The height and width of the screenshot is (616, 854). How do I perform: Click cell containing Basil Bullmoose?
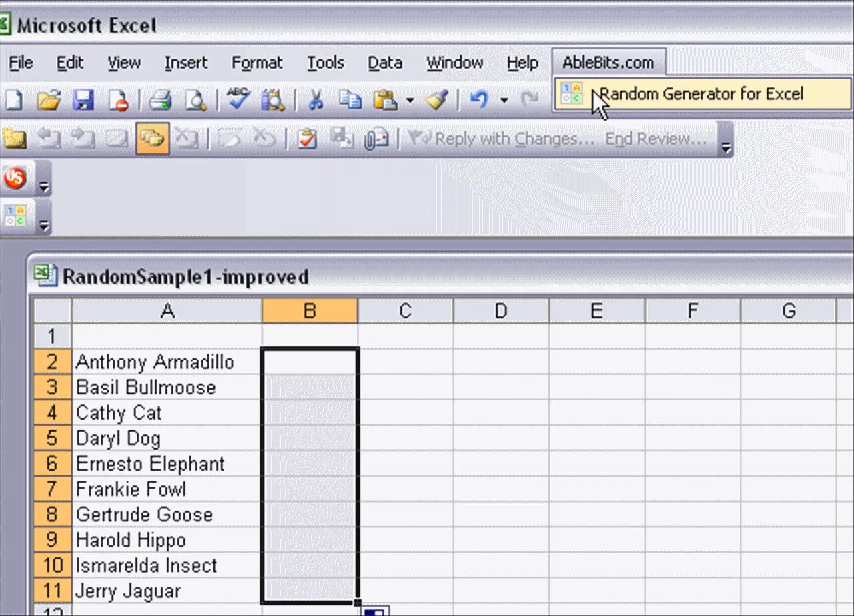pos(167,387)
